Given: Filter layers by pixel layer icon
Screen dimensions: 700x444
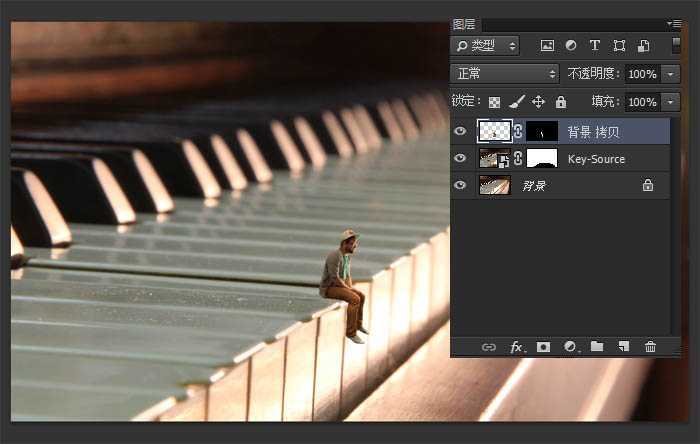Looking at the screenshot, I should click(547, 46).
